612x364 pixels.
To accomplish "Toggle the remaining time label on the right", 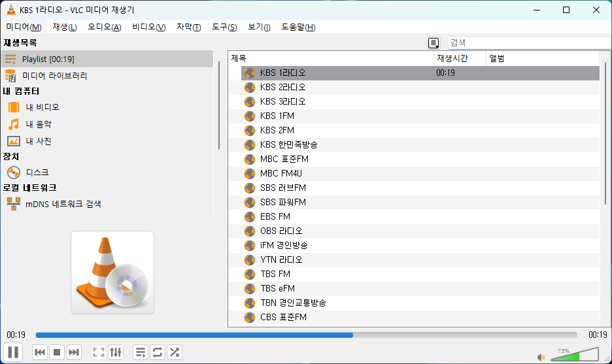I will pyautogui.click(x=598, y=335).
